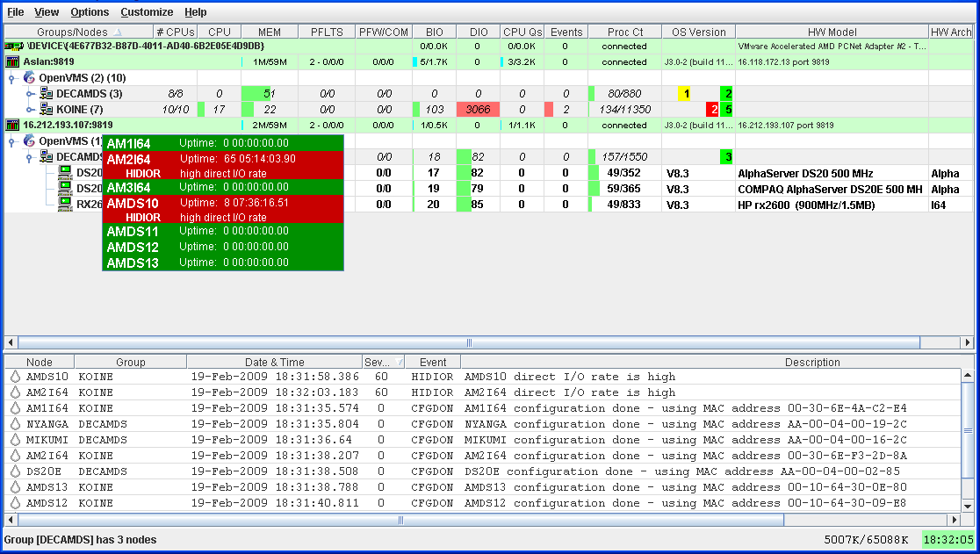Click the MEM column header

(x=270, y=32)
